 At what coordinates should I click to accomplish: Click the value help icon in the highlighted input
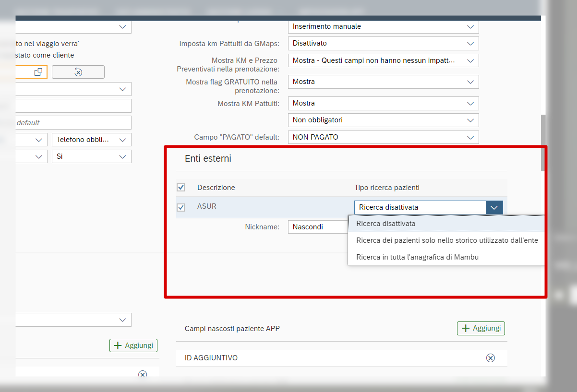coord(38,72)
